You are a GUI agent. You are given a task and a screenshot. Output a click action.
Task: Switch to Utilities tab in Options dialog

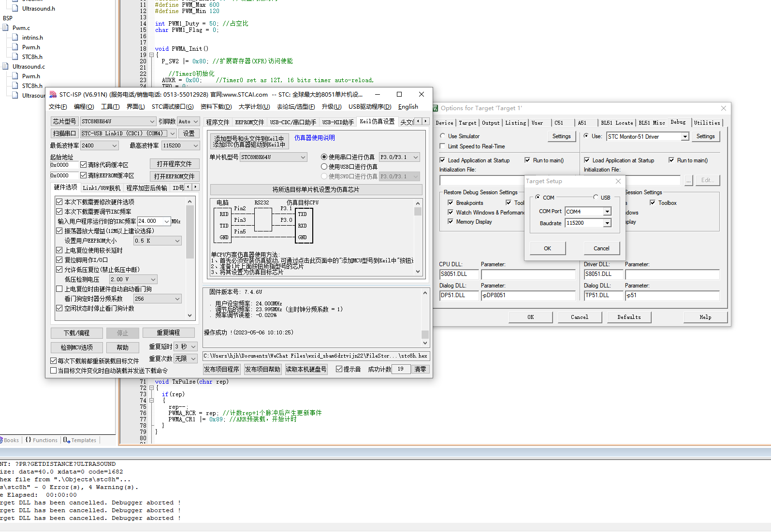coord(707,123)
